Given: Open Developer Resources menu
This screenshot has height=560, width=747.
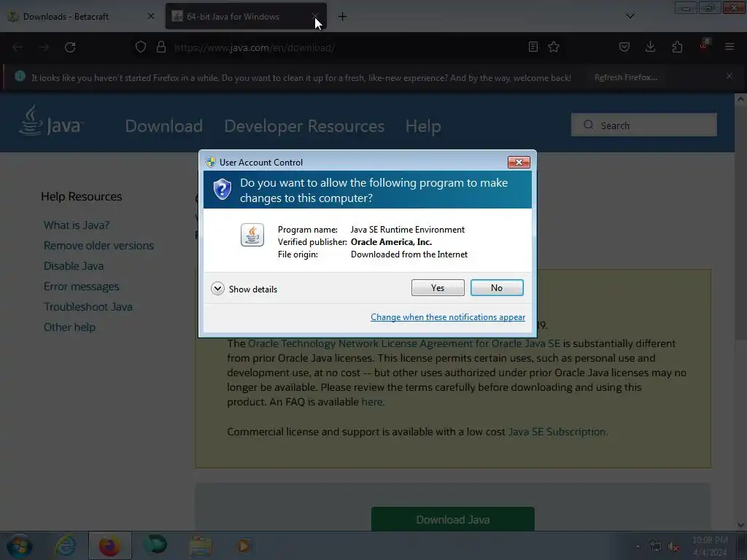Looking at the screenshot, I should point(304,126).
